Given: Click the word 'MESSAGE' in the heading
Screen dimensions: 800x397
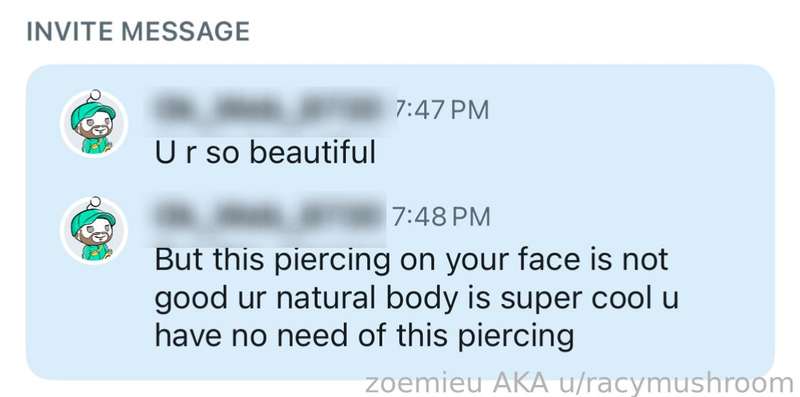Looking at the screenshot, I should click(186, 32).
